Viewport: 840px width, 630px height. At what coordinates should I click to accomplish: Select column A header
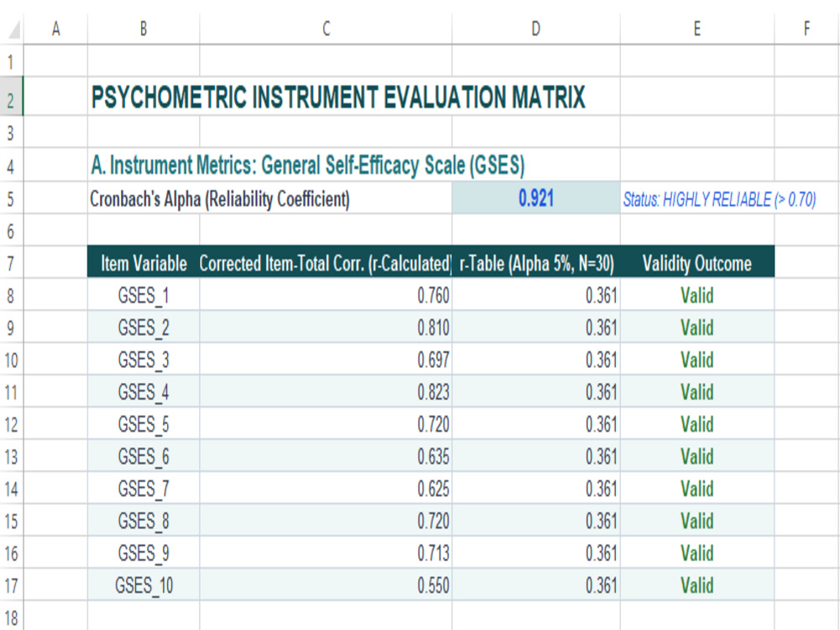[x=55, y=29]
